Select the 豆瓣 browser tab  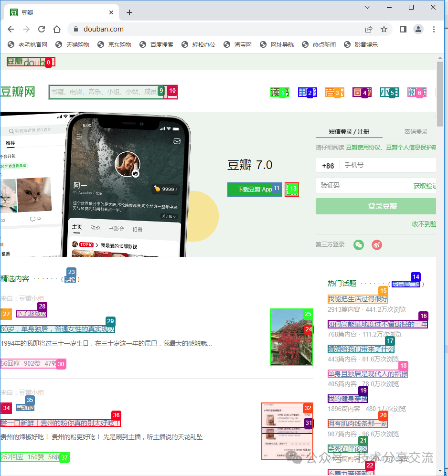coord(61,12)
